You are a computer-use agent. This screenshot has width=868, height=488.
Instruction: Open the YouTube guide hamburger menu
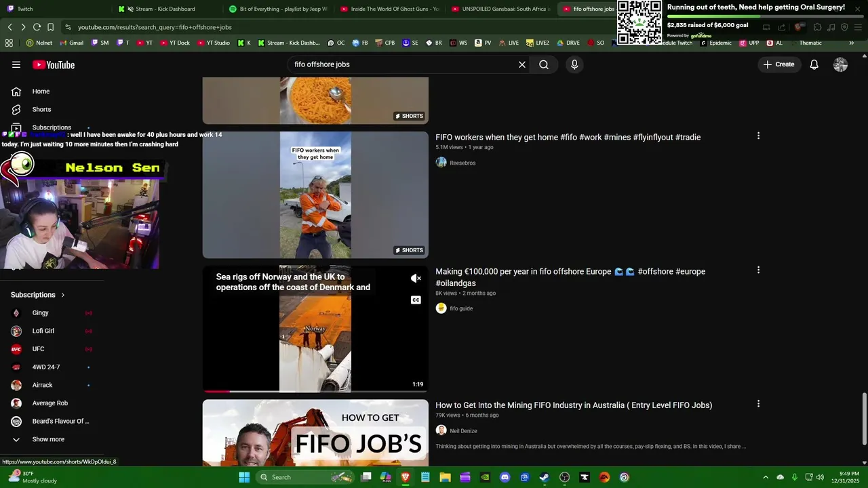(16, 64)
